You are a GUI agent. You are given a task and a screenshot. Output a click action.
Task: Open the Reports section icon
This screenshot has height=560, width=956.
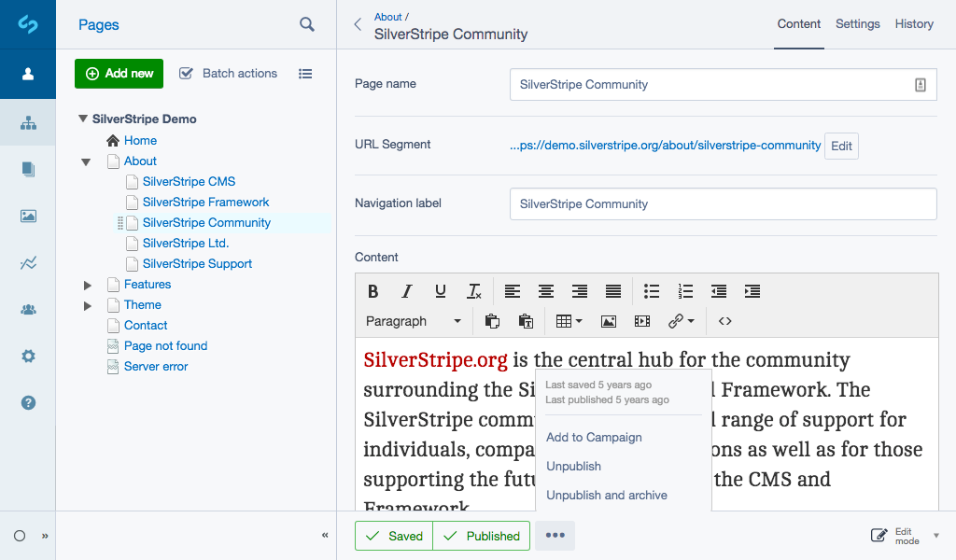click(28, 262)
